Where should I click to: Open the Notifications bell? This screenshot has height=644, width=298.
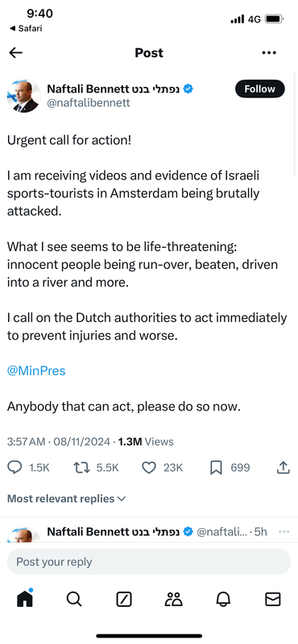tap(223, 600)
